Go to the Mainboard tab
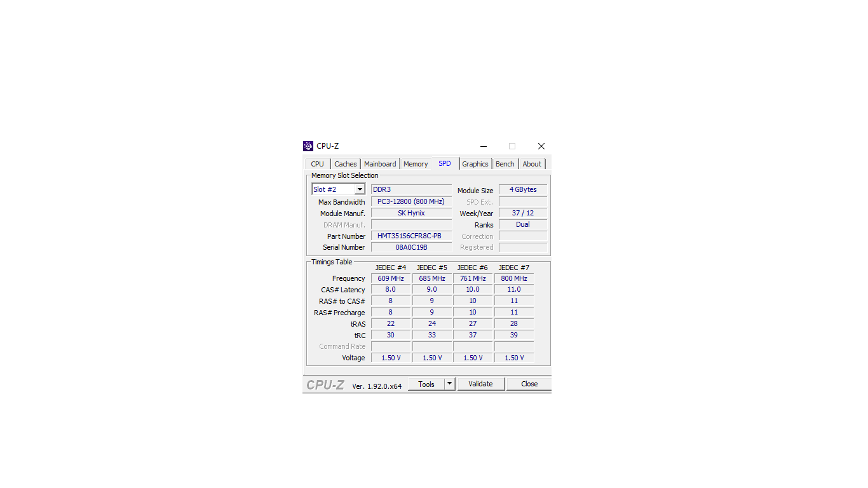The image size is (868, 488). 380,164
